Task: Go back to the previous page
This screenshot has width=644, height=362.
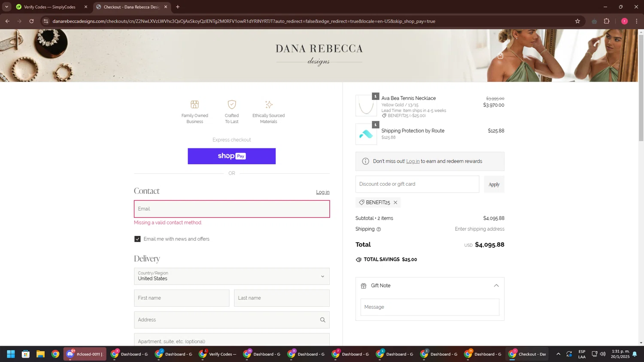Action: coord(7,21)
